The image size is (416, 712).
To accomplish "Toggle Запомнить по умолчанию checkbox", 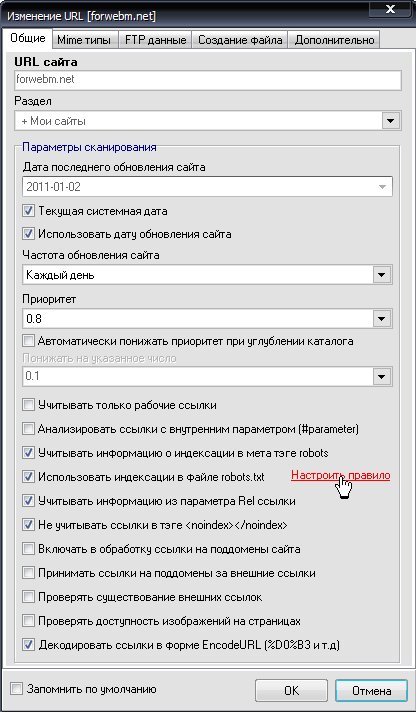I will click(16, 689).
